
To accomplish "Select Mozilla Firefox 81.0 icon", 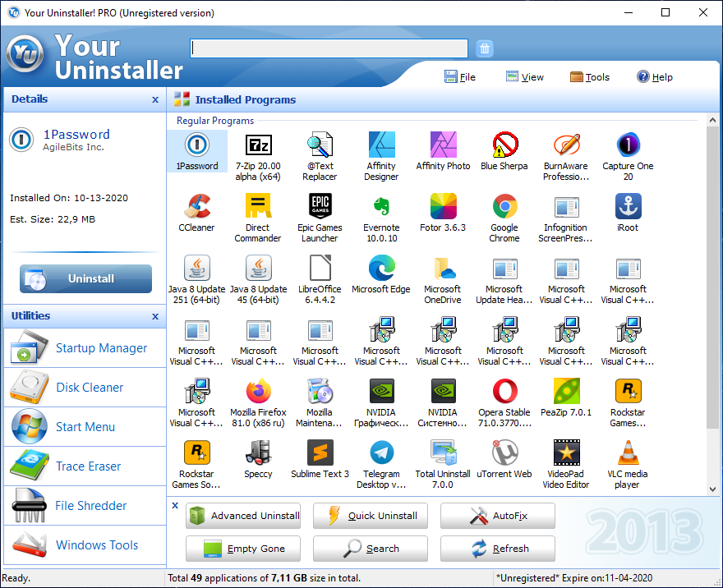I will 258,391.
